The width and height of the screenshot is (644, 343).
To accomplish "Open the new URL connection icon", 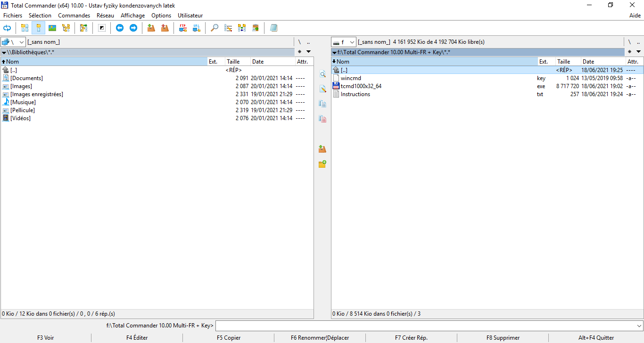I will pyautogui.click(x=197, y=28).
